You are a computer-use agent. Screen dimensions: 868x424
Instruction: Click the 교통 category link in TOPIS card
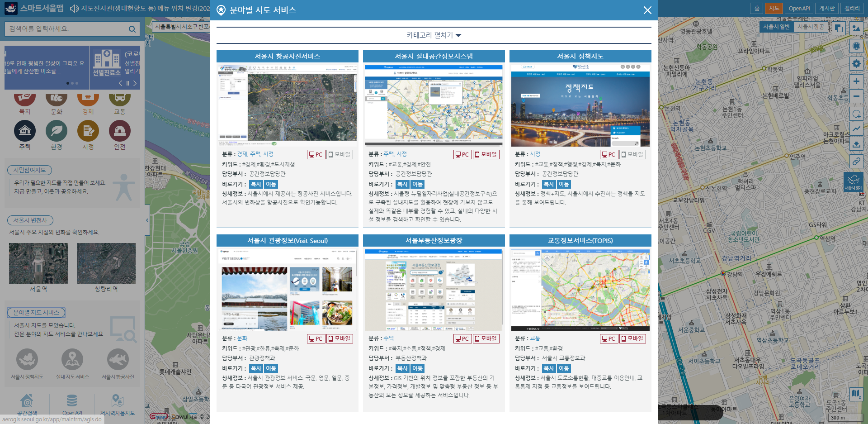point(535,338)
